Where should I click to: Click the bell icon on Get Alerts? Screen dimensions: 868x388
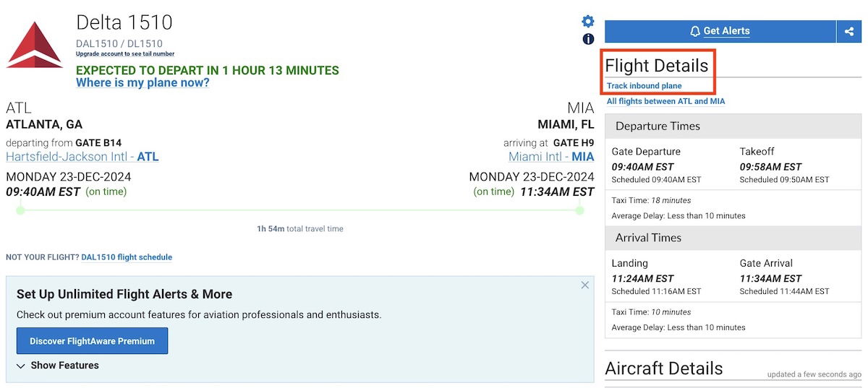[695, 31]
